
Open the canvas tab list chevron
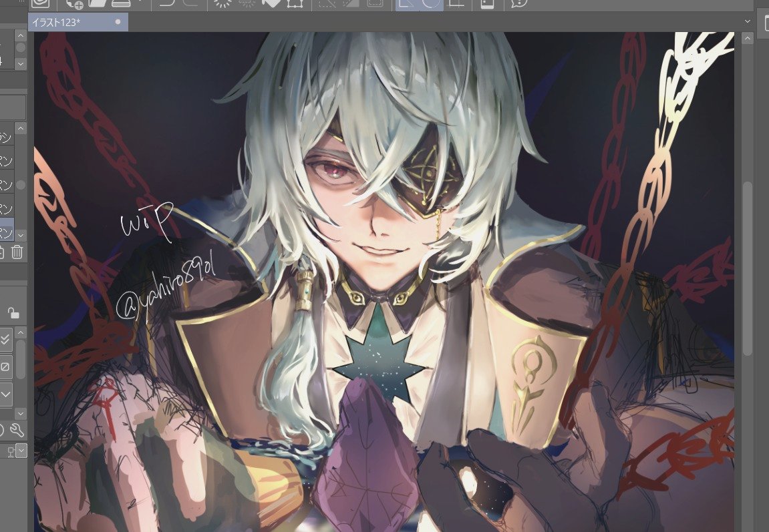point(748,21)
